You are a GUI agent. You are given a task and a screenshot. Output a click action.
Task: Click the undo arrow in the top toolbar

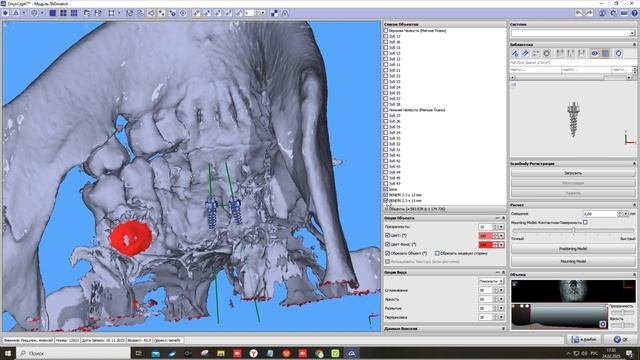click(579, 13)
